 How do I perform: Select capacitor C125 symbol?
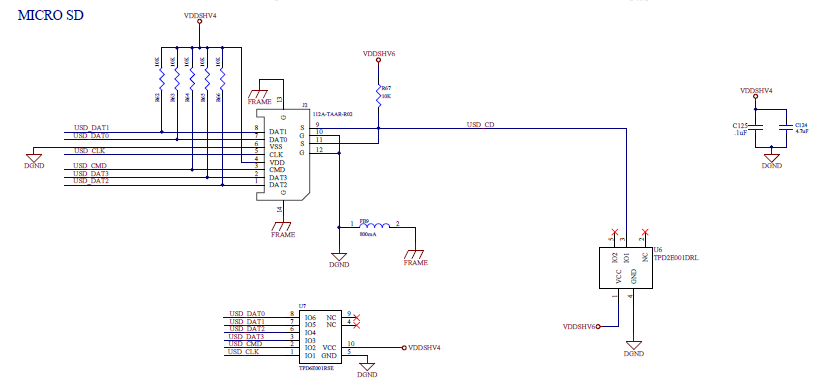point(755,127)
